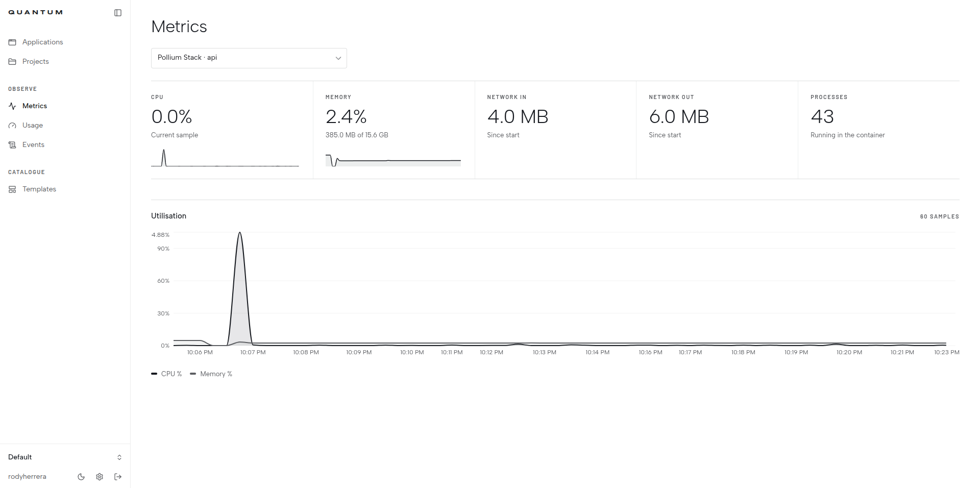Toggle CPU % series in legend
Image resolution: width=980 pixels, height=488 pixels.
pyautogui.click(x=166, y=374)
